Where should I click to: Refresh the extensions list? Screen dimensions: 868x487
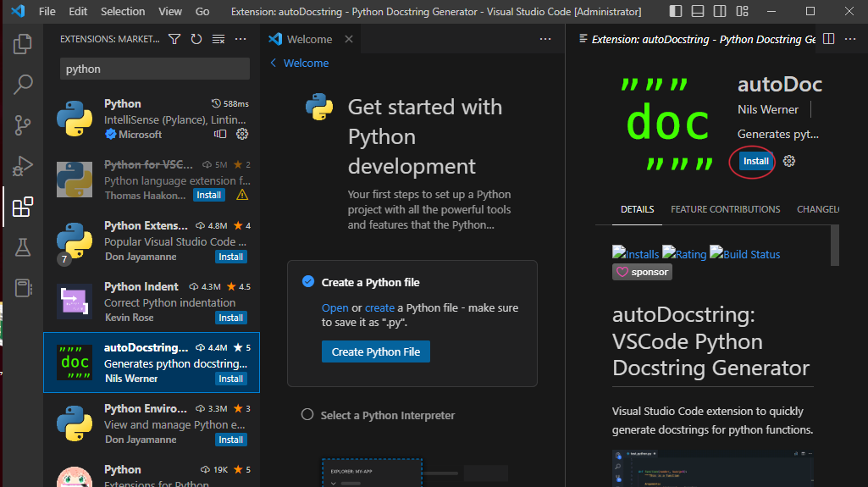tap(196, 39)
